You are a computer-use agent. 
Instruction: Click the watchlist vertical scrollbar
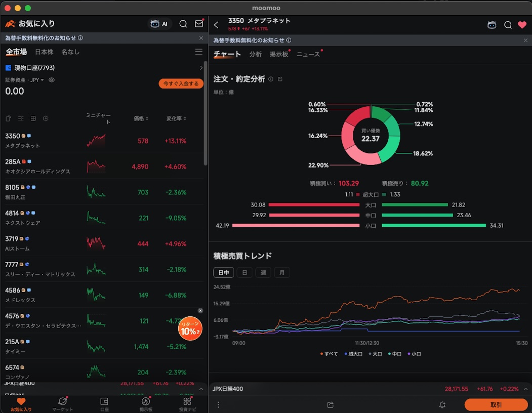click(x=206, y=114)
